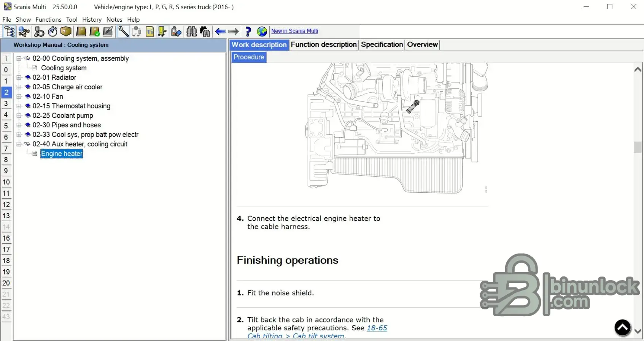Click the tree structure toolbar icon
This screenshot has height=341, width=644.
10,32
